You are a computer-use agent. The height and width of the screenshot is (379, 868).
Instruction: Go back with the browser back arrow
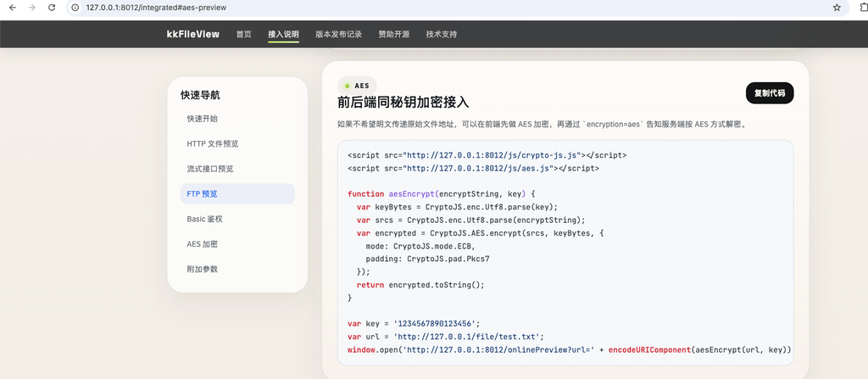13,8
